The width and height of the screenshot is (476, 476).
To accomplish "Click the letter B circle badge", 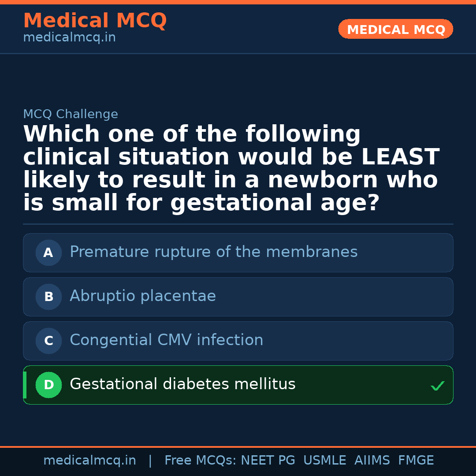I will 48,297.
